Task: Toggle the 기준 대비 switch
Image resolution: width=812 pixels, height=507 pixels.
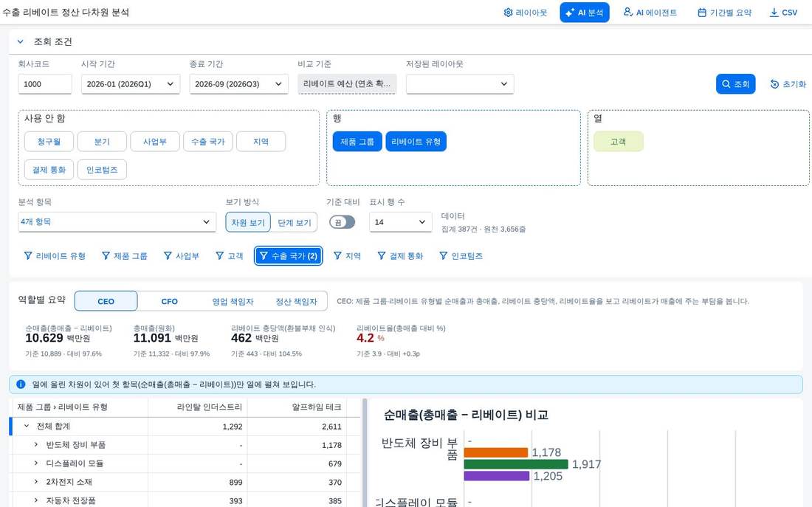Action: pos(343,222)
